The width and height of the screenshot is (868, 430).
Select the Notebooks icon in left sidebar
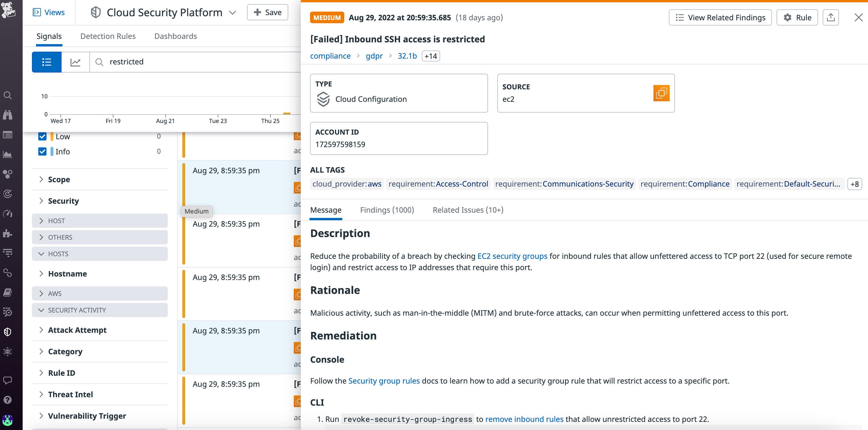coord(8,293)
